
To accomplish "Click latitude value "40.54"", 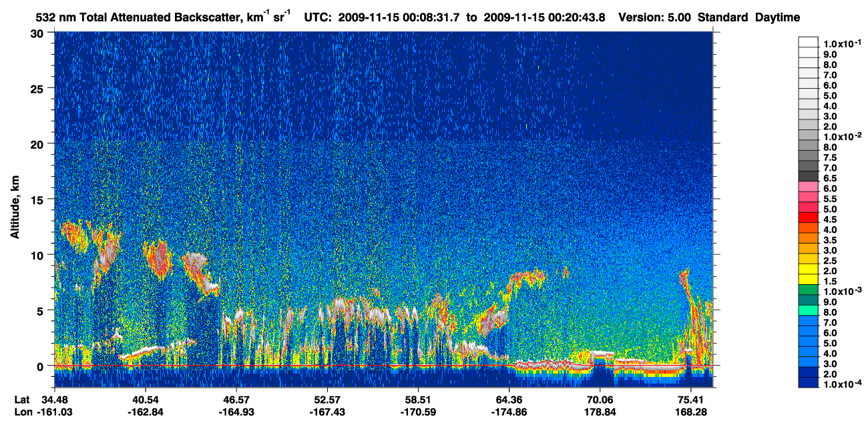I will click(x=146, y=400).
